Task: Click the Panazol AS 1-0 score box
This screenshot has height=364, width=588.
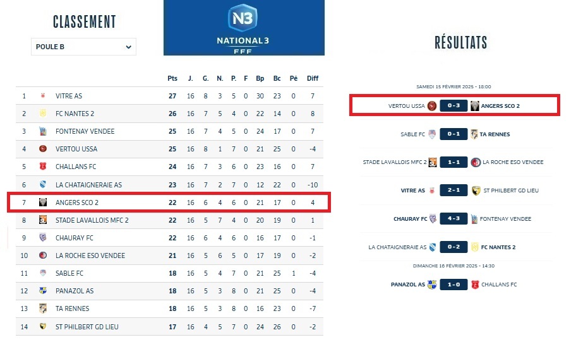Action: point(453,284)
